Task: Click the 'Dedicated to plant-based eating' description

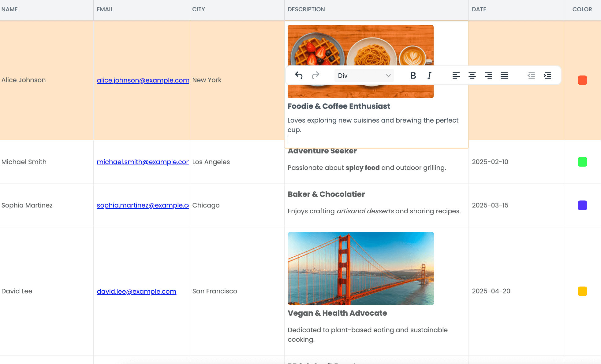Action: [x=368, y=335]
